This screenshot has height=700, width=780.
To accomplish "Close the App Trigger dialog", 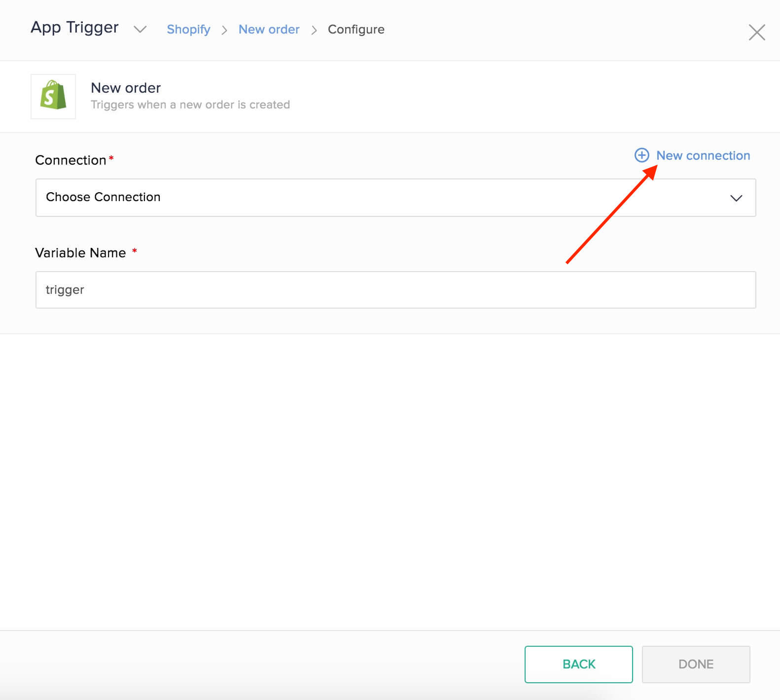I will point(756,33).
